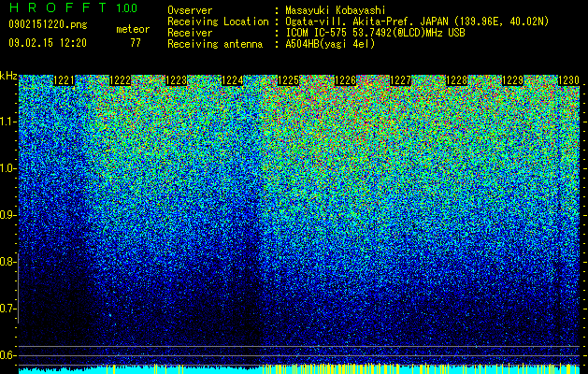
Task: Click the 1226 time marker
Action: tap(345, 80)
